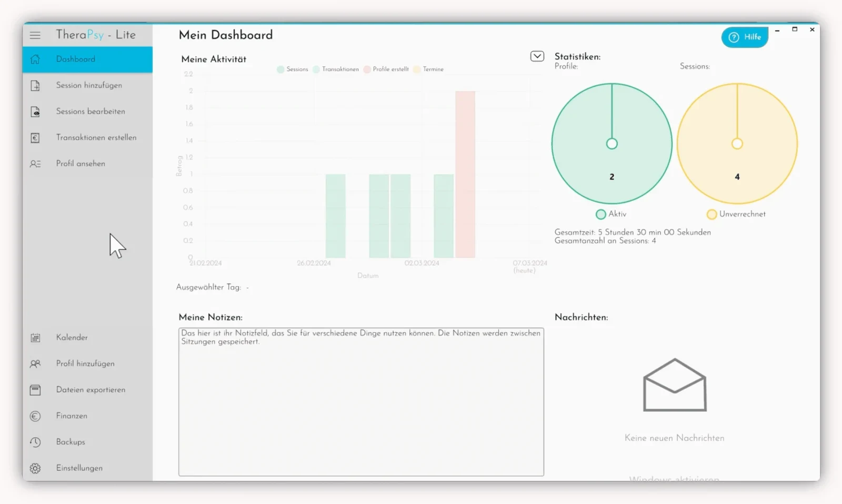Open Dateien exportieren

87,390
